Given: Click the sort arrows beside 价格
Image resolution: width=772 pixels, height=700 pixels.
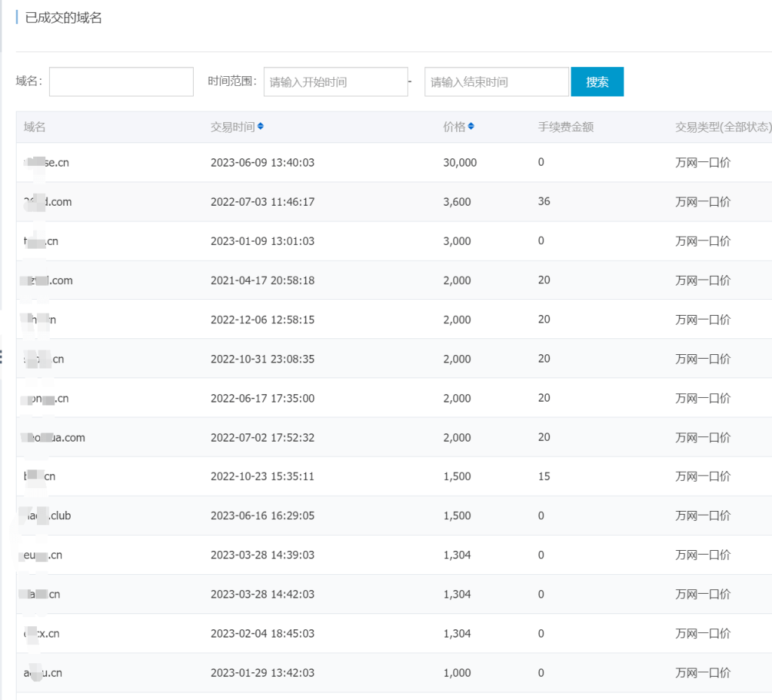Looking at the screenshot, I should [470, 127].
